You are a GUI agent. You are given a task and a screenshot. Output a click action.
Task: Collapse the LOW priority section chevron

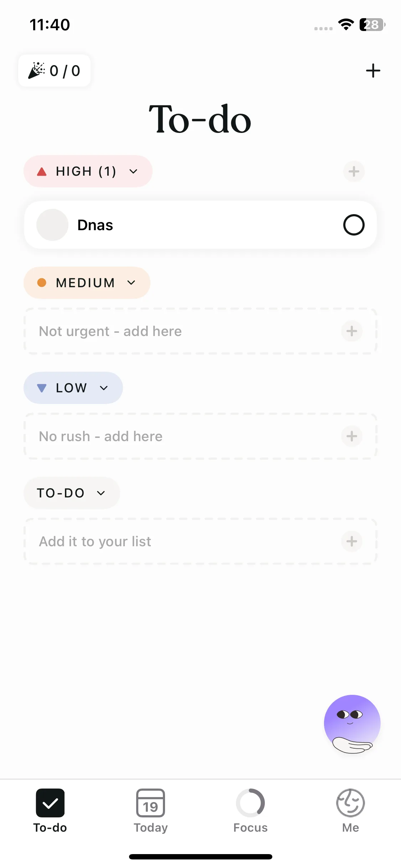104,388
